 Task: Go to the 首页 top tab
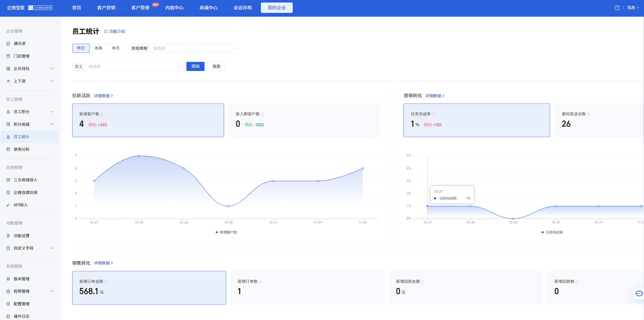tap(77, 8)
